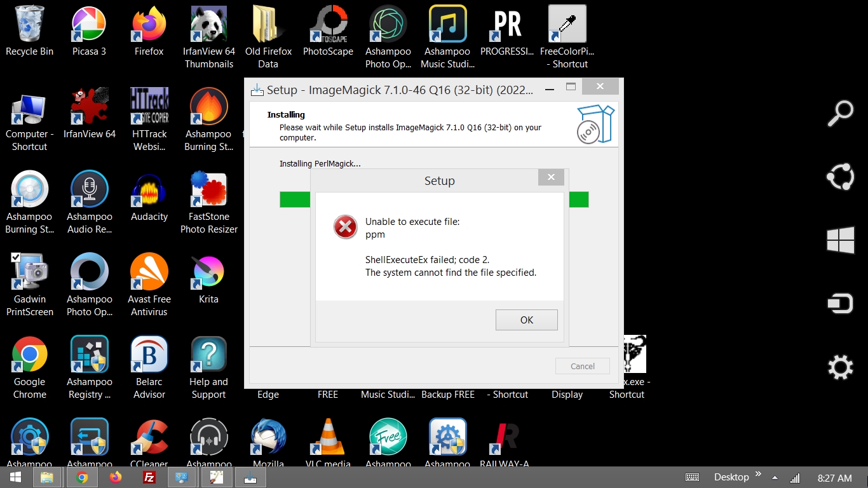868x488 pixels.
Task: Open the Settings charm
Action: [840, 367]
